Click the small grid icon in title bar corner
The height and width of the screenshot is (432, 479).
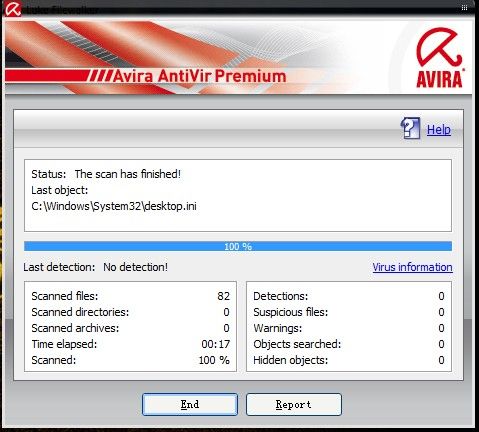pos(464,8)
